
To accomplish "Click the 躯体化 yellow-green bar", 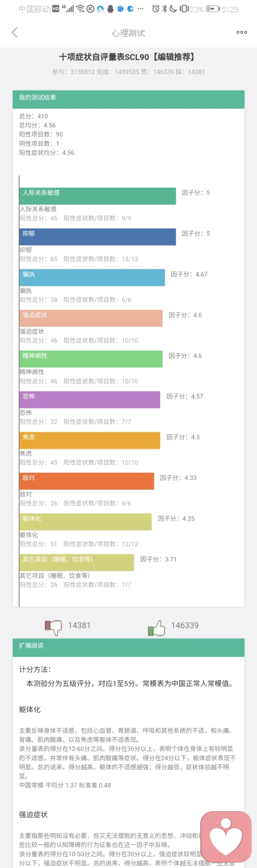I will pyautogui.click(x=85, y=522).
